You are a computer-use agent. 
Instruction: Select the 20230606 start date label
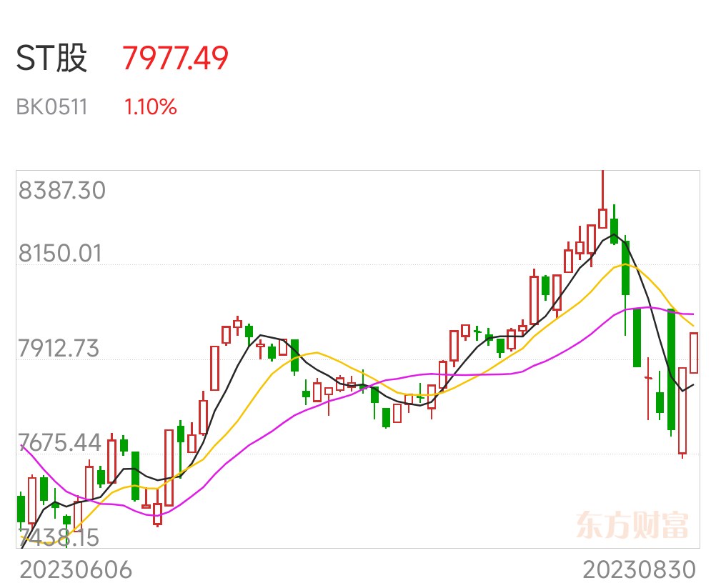pos(76,570)
